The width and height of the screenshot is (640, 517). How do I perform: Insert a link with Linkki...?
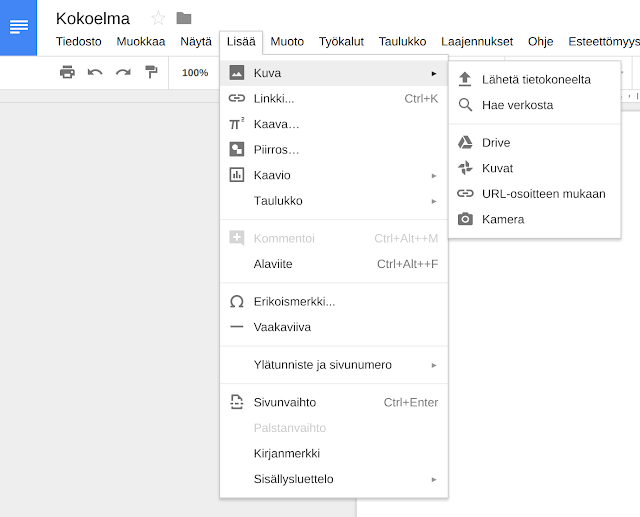coord(274,98)
